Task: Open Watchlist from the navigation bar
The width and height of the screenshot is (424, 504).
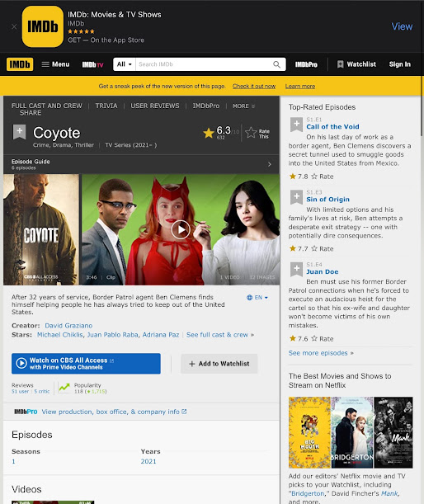Action: click(x=356, y=64)
